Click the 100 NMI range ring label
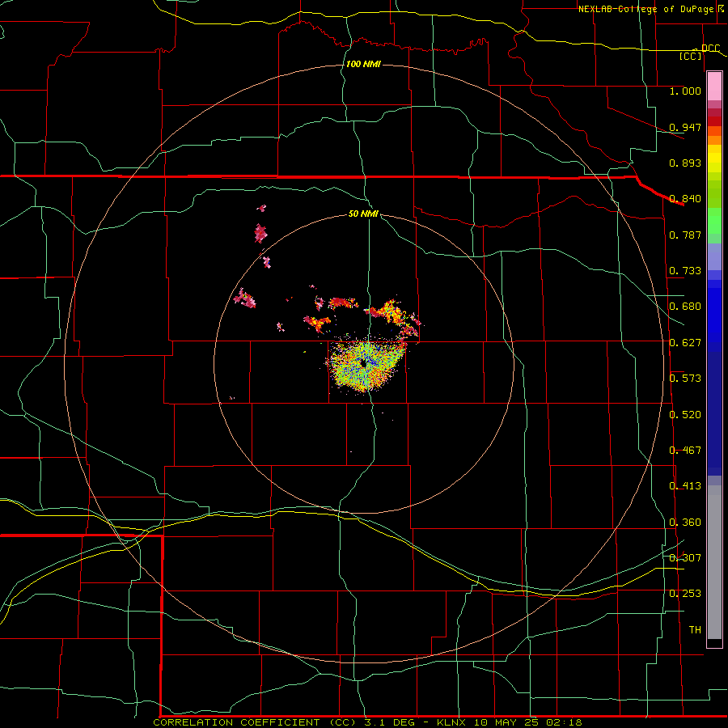This screenshot has height=728, width=728. click(x=363, y=64)
